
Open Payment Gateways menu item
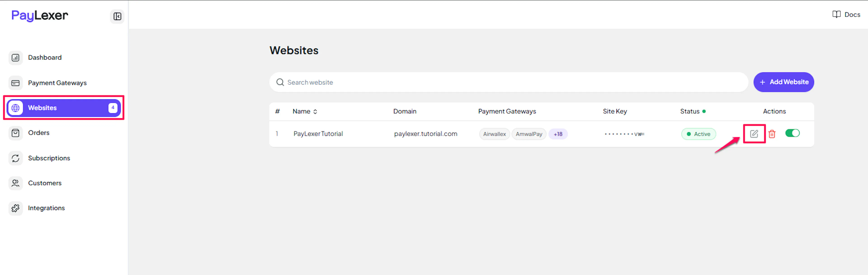click(57, 83)
